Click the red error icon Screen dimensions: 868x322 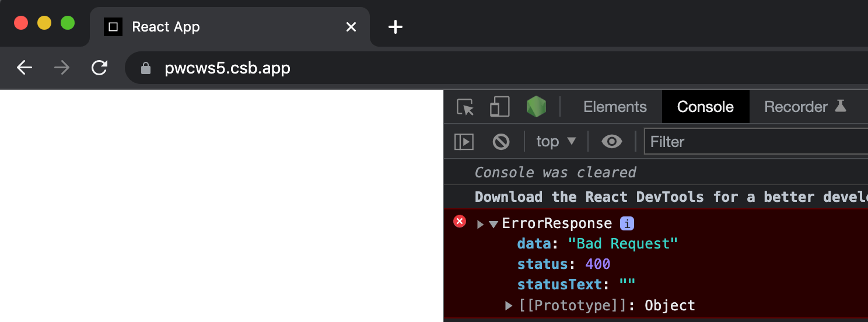pyautogui.click(x=460, y=221)
